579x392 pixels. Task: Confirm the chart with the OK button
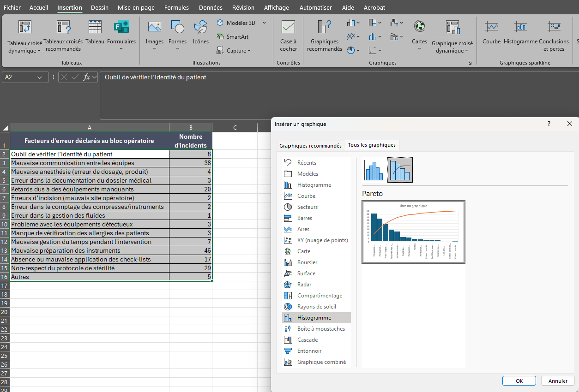(519, 381)
